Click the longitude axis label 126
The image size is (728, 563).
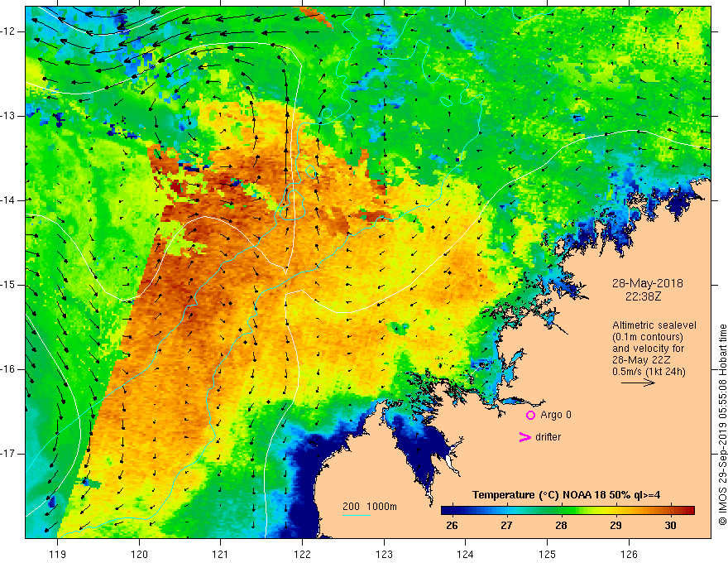click(629, 554)
